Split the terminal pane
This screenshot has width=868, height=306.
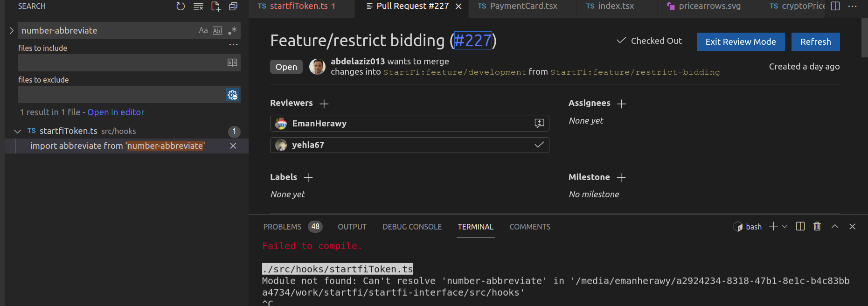point(800,226)
